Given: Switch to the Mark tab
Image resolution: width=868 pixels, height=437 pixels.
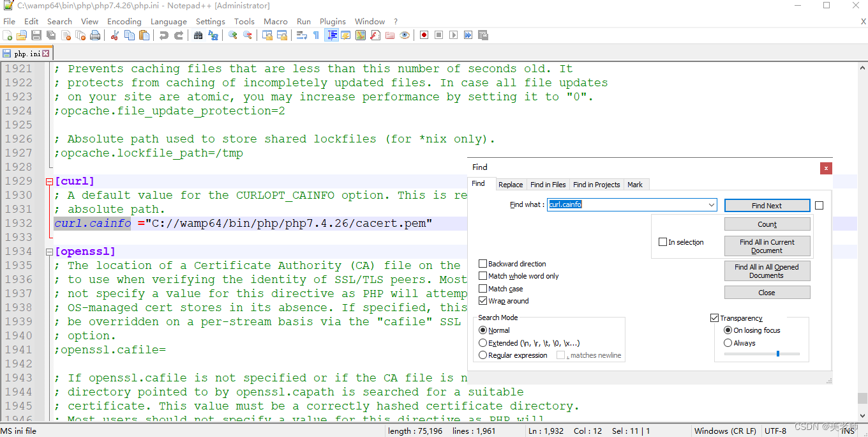Looking at the screenshot, I should pos(635,185).
